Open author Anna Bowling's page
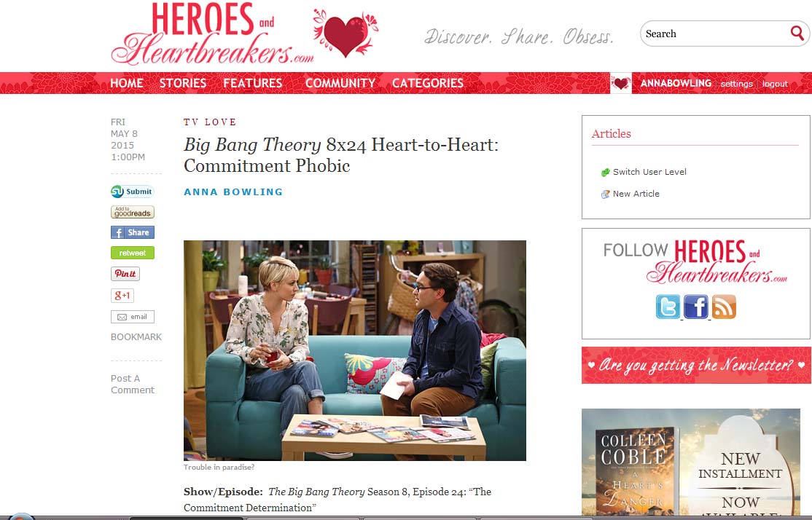812x520 pixels. pyautogui.click(x=233, y=192)
